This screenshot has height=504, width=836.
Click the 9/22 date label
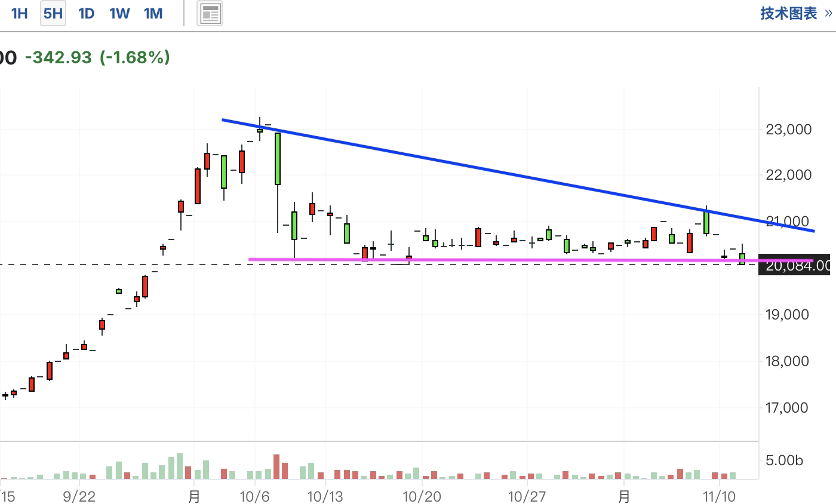tap(79, 496)
